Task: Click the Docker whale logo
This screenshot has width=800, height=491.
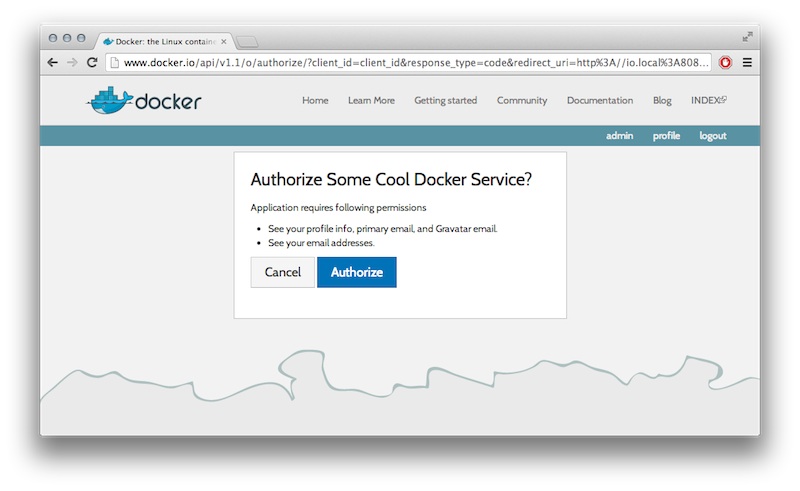Action: [144, 101]
